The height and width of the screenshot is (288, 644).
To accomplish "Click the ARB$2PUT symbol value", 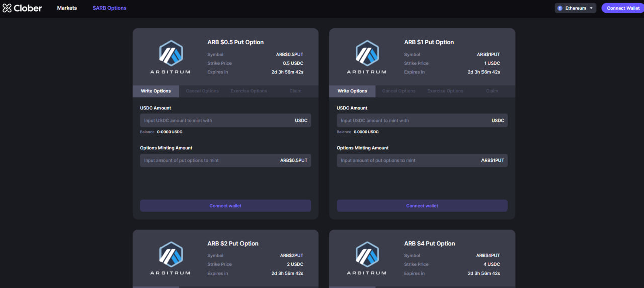I will coord(292,255).
